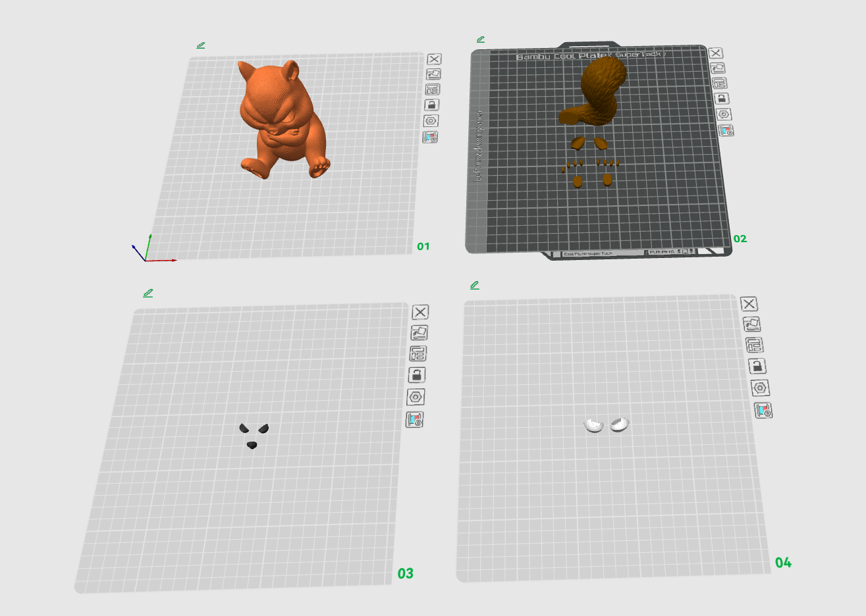Screen dimensions: 866x616
Task: Edit plate 03 name pencil icon
Action: coord(148,293)
